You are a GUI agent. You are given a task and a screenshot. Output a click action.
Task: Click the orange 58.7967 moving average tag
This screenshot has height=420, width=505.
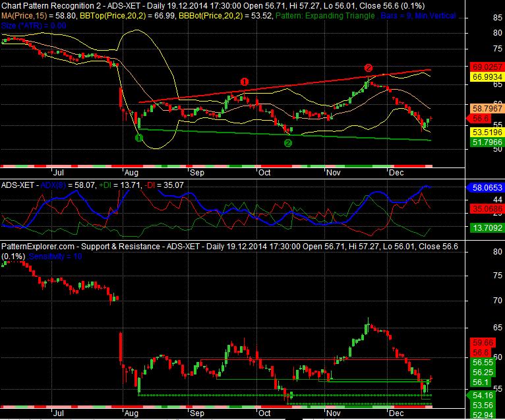coord(487,108)
